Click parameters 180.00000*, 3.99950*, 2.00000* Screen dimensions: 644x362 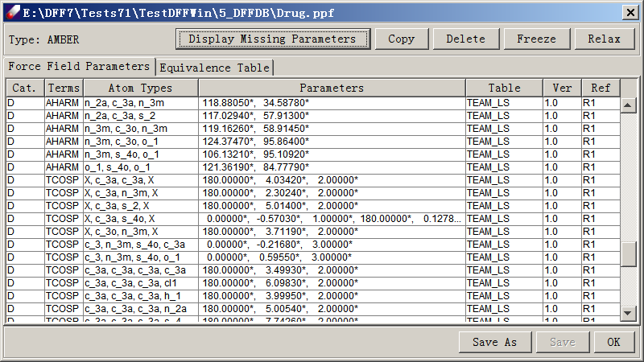(x=332, y=296)
